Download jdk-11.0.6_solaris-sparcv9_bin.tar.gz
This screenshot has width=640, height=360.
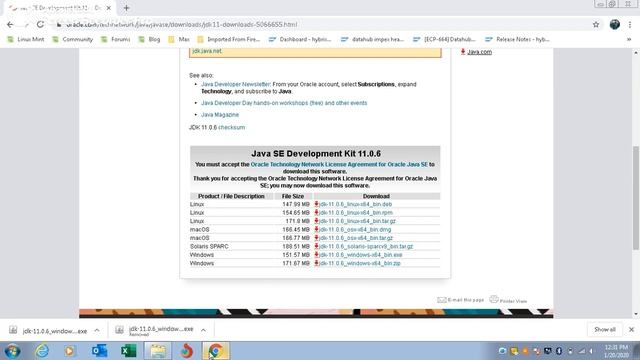pos(366,247)
